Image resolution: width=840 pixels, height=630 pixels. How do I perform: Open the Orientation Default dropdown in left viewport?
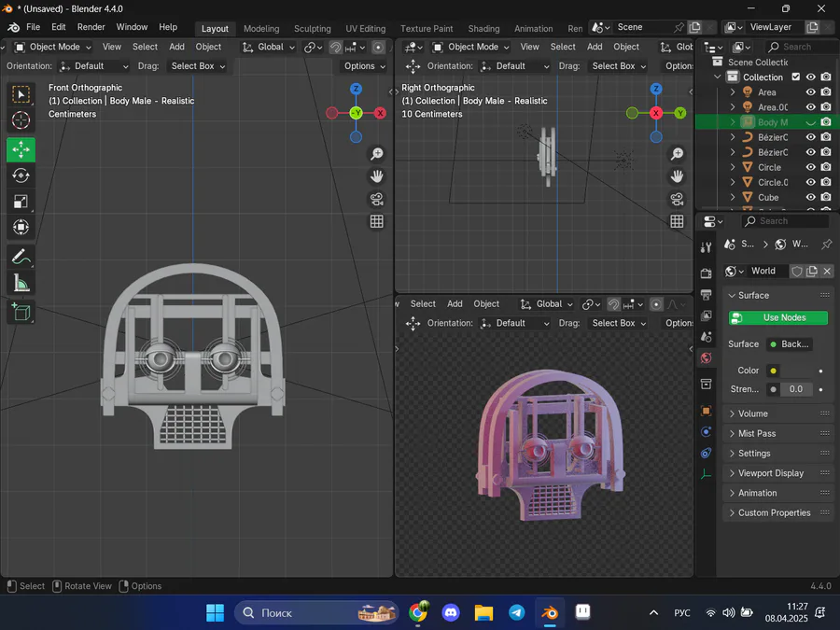(x=94, y=66)
